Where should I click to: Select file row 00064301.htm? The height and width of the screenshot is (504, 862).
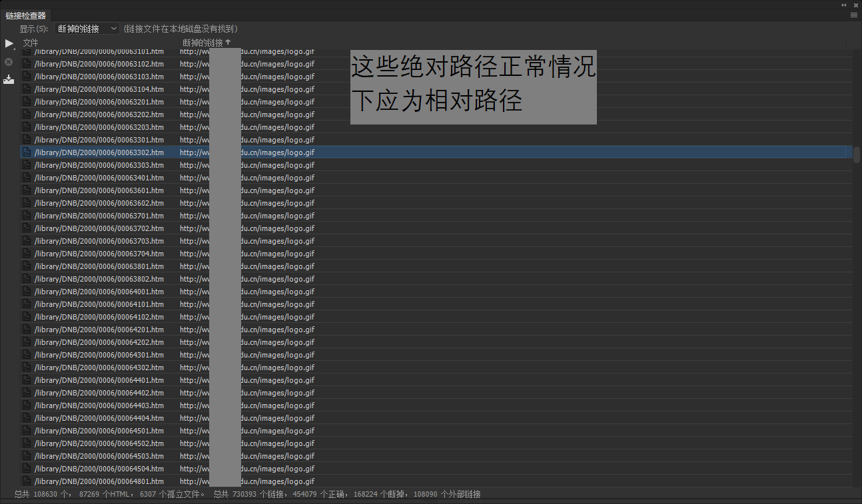pyautogui.click(x=436, y=355)
